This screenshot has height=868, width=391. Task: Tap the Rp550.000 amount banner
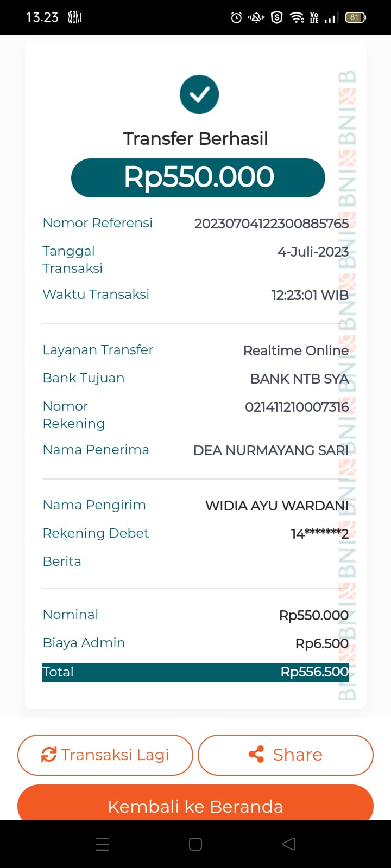[x=198, y=177]
